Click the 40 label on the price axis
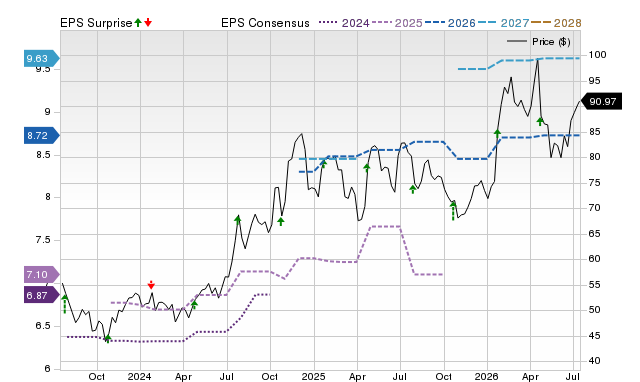The width and height of the screenshot is (640, 382). pos(594,361)
